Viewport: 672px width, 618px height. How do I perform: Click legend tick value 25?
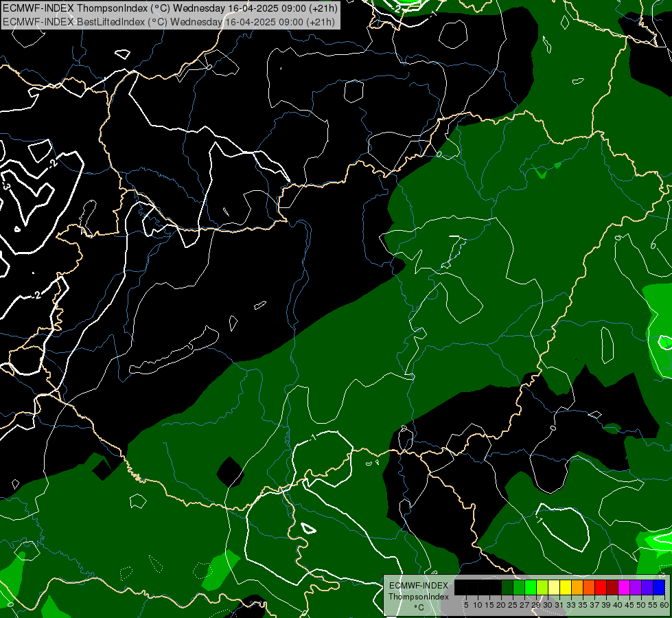(513, 605)
